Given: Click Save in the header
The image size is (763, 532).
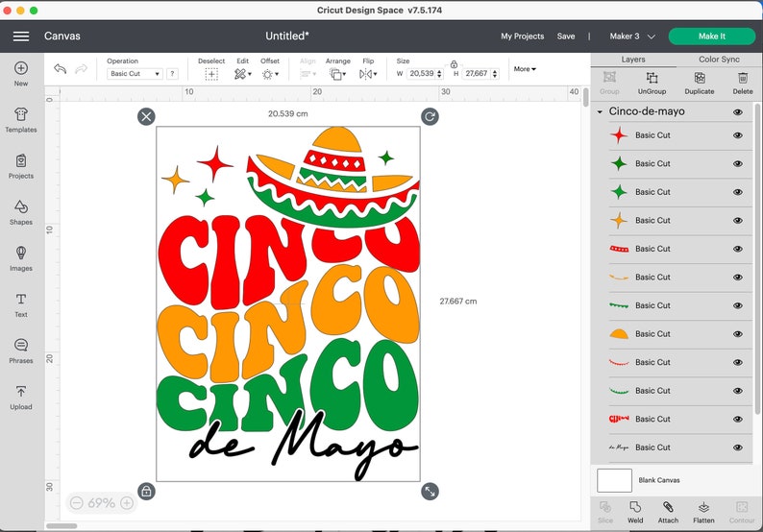Looking at the screenshot, I should tap(565, 36).
